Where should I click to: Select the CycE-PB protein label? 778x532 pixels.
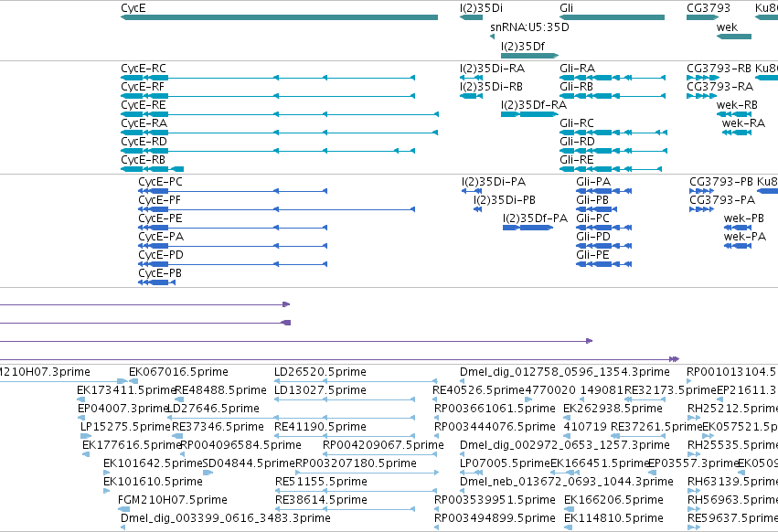160,273
